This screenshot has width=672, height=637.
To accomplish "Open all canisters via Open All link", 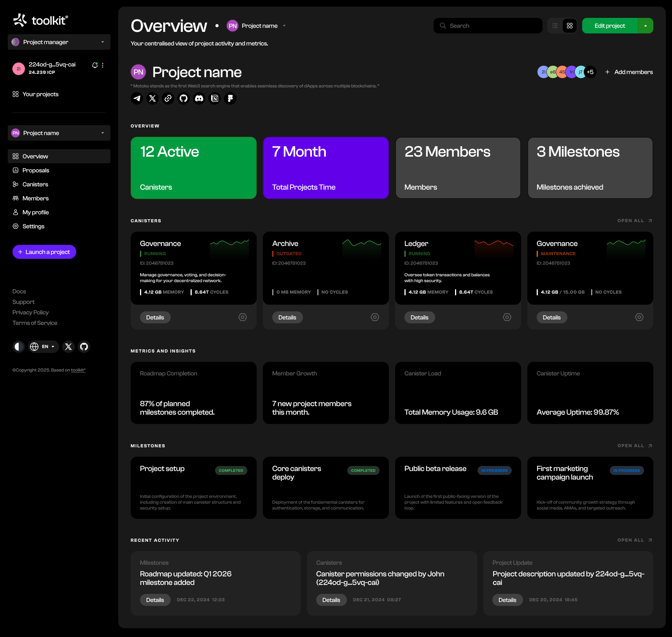I will coord(635,221).
